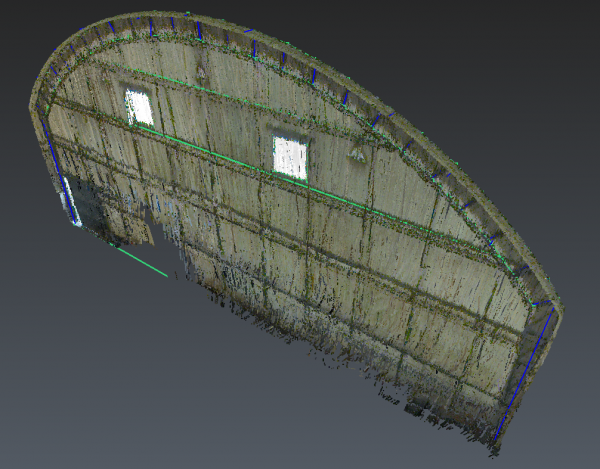Pick the small dark fixture right of the right window
The image size is (600, 469).
(x=355, y=155)
